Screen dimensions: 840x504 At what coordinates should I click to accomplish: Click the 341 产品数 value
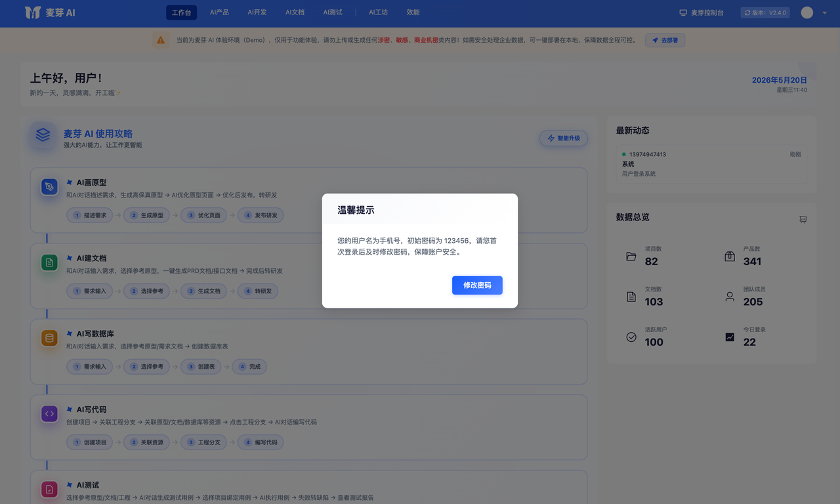(x=753, y=261)
